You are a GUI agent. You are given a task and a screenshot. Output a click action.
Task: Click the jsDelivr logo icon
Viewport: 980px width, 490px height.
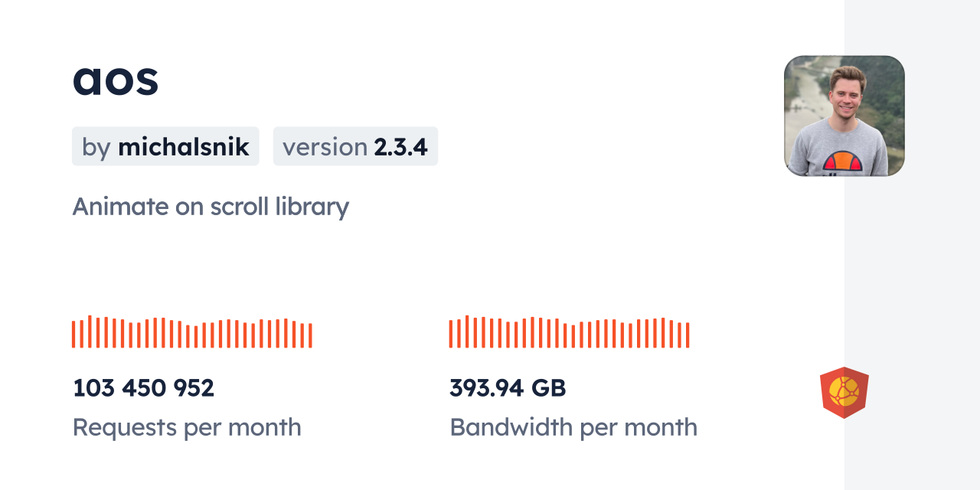[844, 393]
